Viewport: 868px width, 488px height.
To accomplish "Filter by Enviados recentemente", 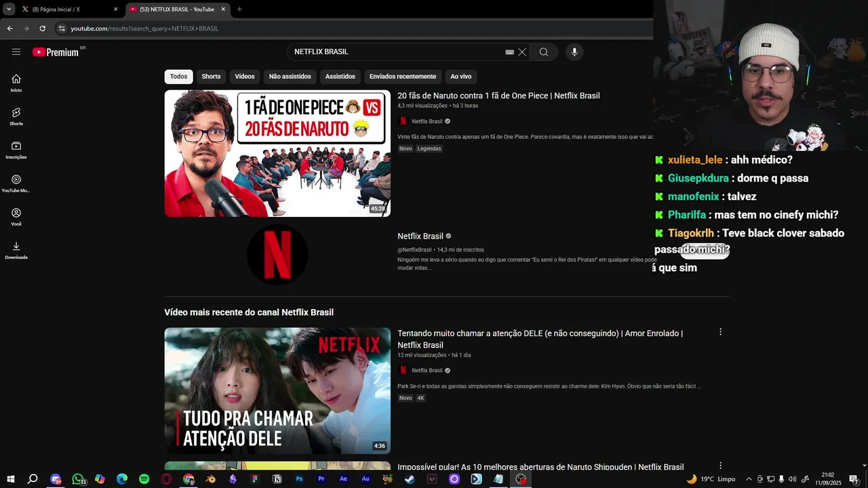I will (x=403, y=77).
